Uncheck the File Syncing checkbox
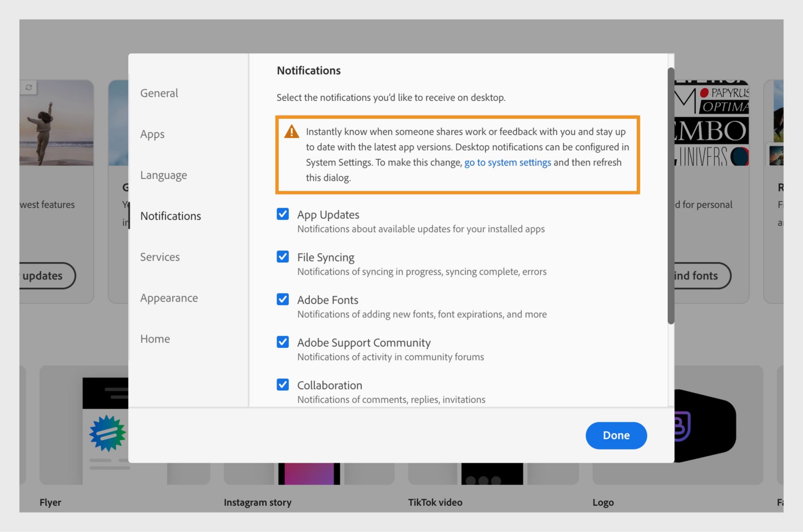 283,256
